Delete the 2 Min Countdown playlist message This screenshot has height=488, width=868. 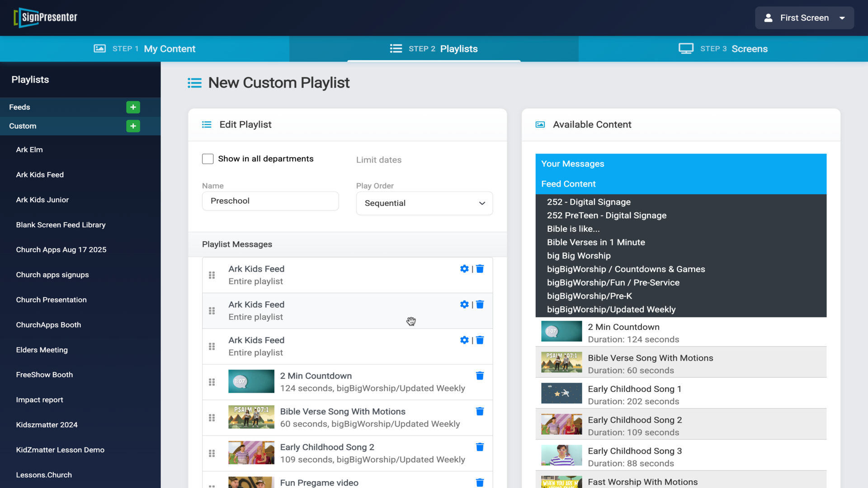coord(480,375)
